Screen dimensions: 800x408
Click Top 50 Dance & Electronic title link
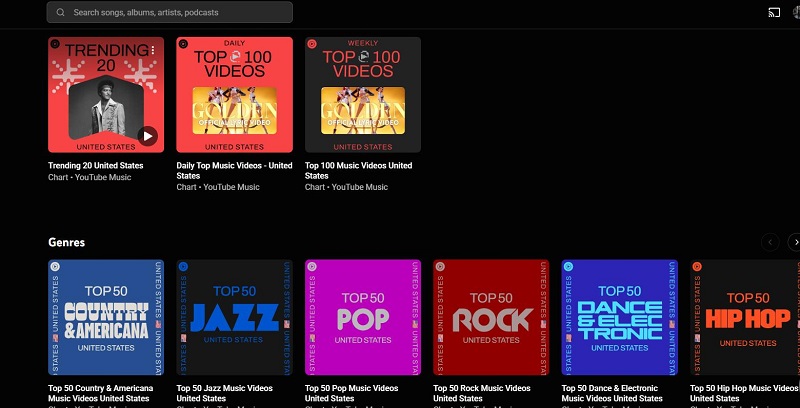tap(612, 393)
